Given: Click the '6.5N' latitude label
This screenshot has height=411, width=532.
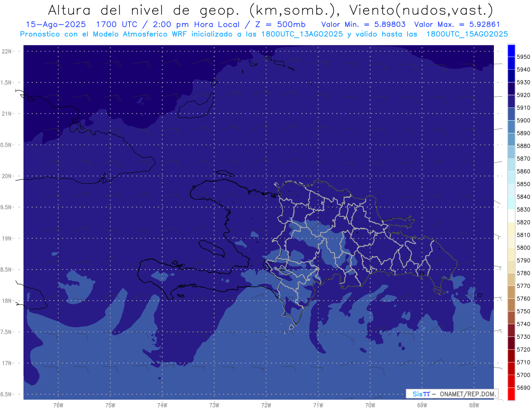Looking at the screenshot, I should [7, 394].
